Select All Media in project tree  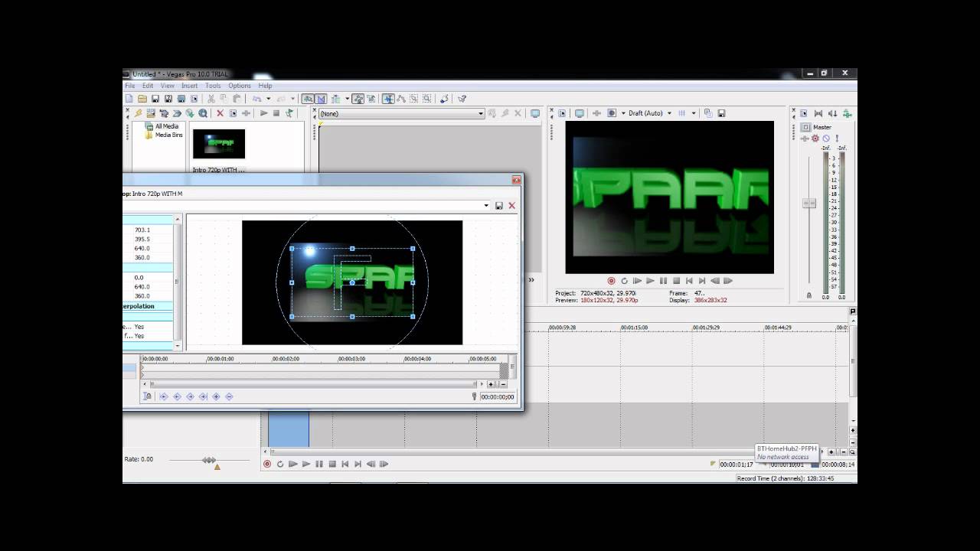tap(167, 126)
